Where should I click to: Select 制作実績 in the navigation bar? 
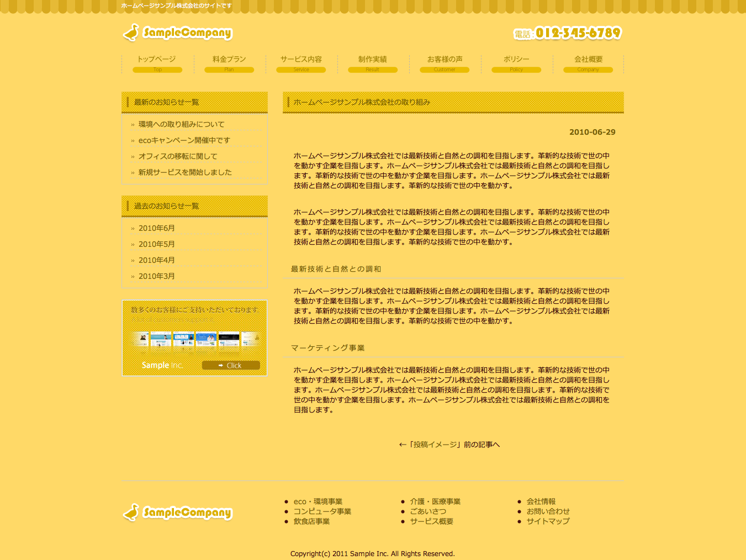(373, 63)
